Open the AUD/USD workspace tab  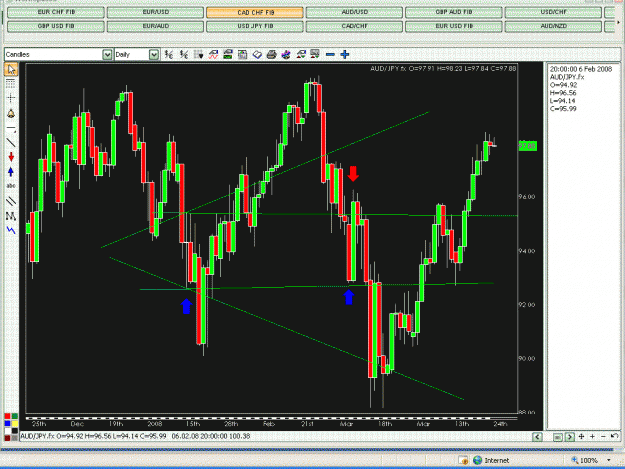click(354, 12)
